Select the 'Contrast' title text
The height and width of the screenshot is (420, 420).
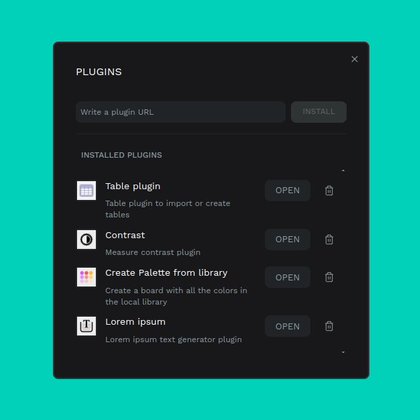coord(125,235)
